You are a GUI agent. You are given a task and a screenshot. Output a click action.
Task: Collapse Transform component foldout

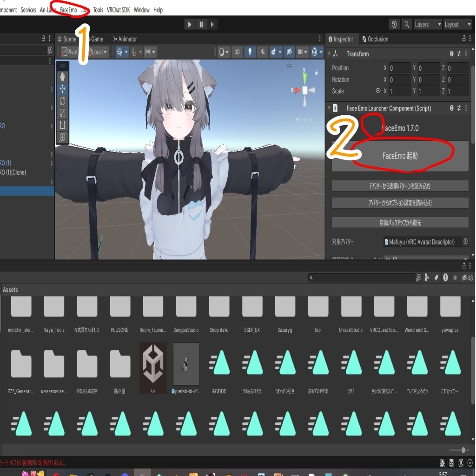pyautogui.click(x=329, y=54)
